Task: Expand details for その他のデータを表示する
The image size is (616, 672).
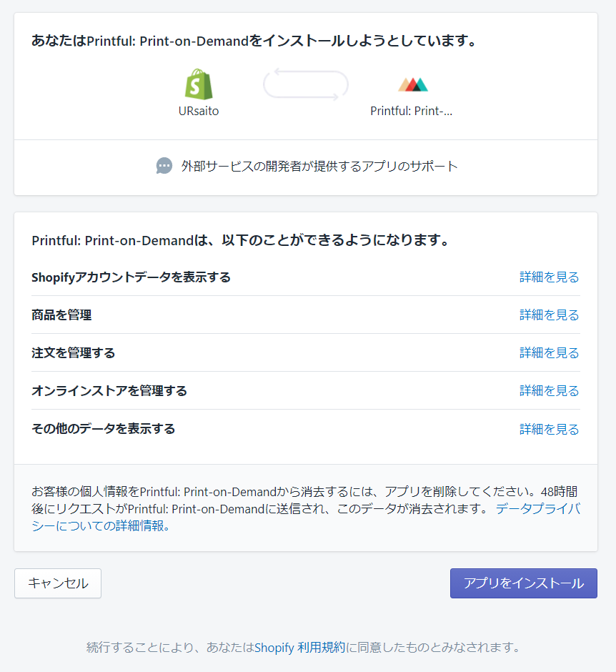Action: [549, 429]
